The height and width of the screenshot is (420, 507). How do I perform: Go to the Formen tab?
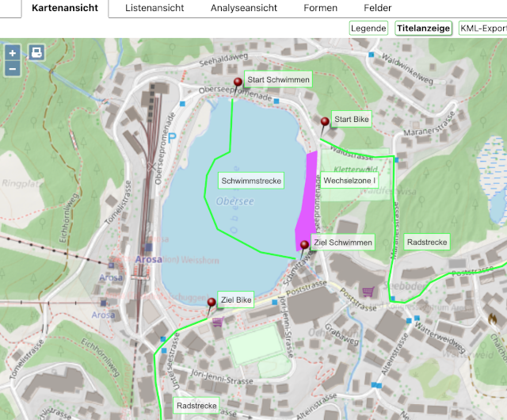click(x=320, y=9)
